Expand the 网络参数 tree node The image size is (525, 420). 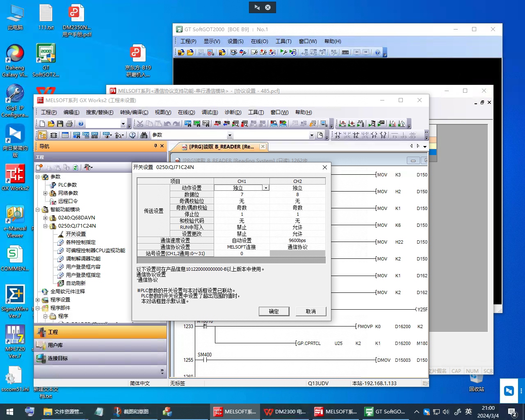click(x=46, y=193)
